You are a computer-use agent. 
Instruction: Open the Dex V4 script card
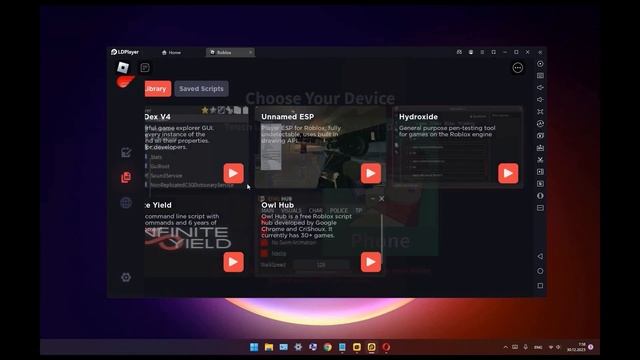[x=196, y=148]
